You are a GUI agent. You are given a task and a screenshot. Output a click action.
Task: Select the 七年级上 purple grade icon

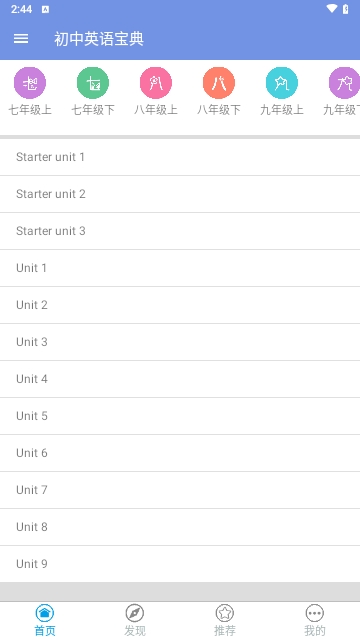(30, 83)
